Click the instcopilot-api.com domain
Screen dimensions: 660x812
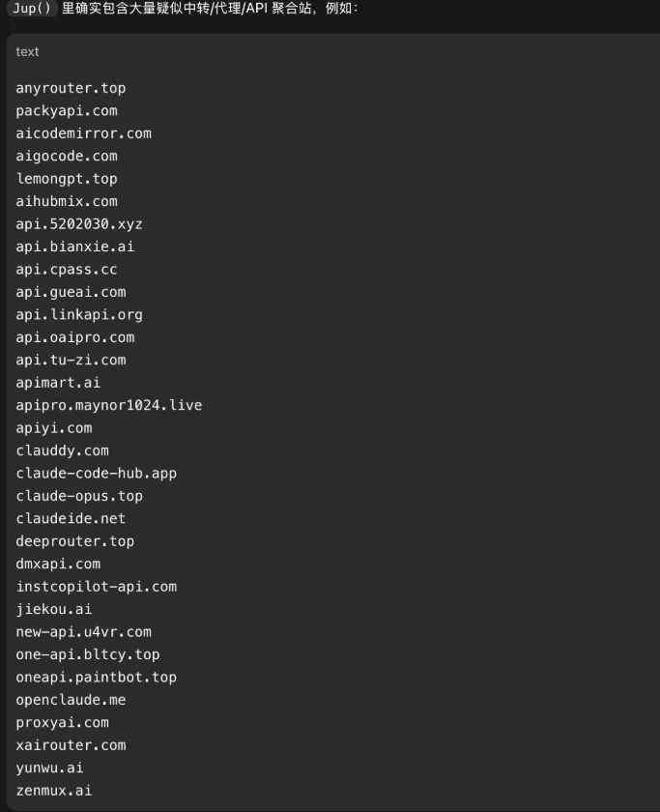pyautogui.click(x=96, y=587)
